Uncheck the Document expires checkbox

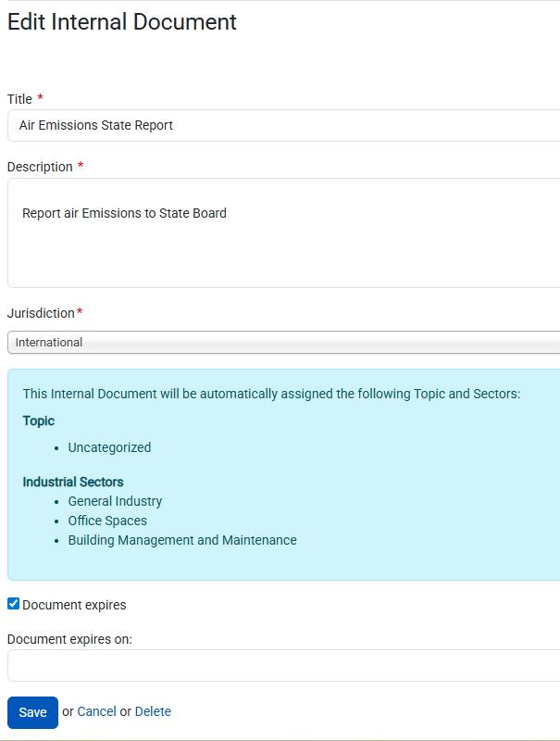tap(13, 604)
